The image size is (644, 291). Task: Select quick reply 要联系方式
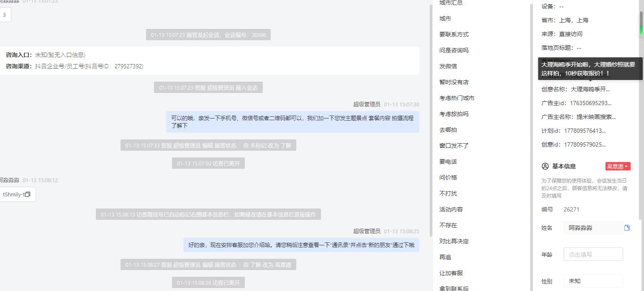454,34
